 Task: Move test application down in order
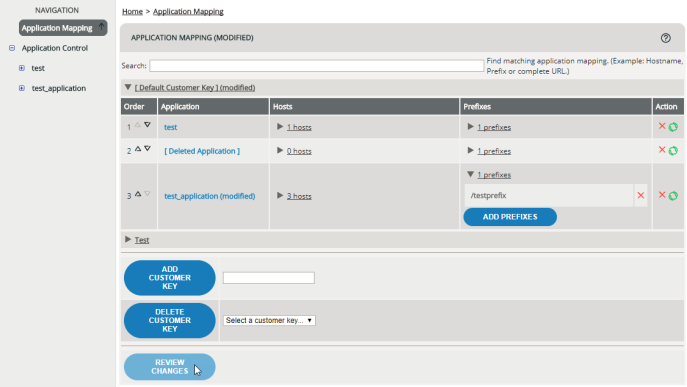(147, 125)
